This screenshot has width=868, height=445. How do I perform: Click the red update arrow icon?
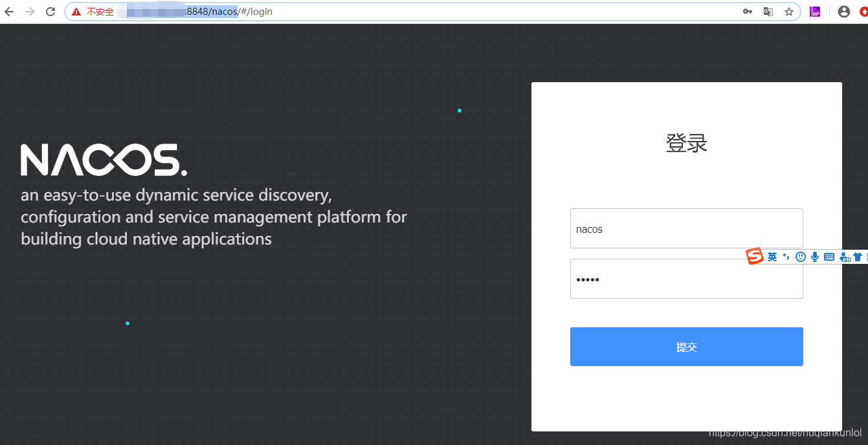click(x=863, y=12)
